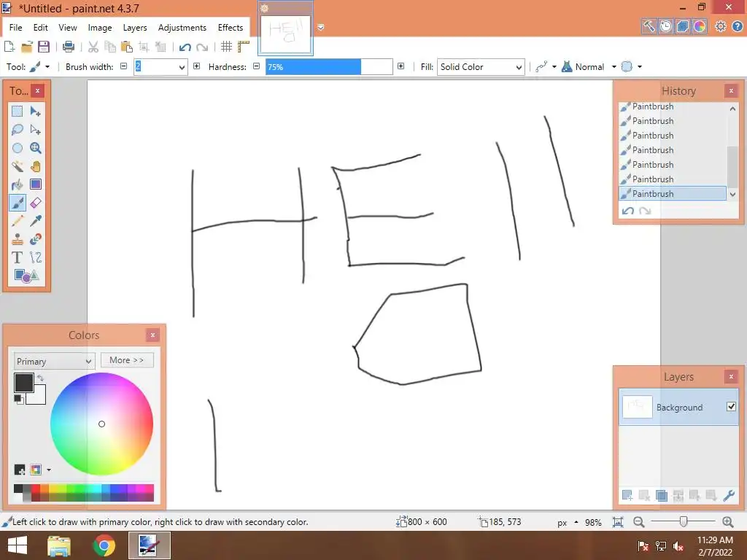Swap primary and secondary colors
747x560 pixels.
pos(41,378)
